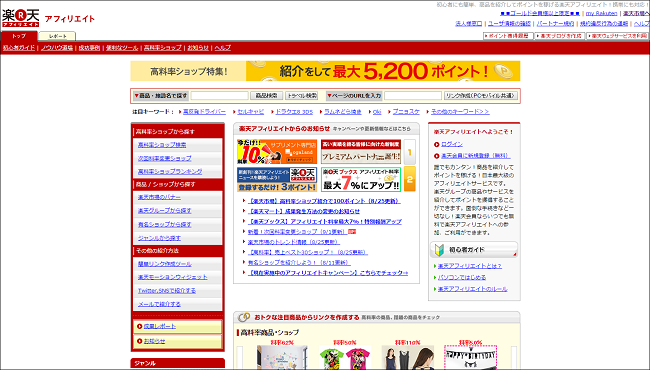
Task: Show banner page 1
Action: pos(410,152)
